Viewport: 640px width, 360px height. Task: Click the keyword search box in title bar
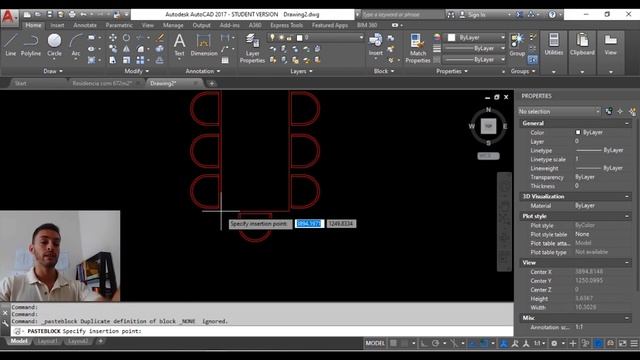402,14
